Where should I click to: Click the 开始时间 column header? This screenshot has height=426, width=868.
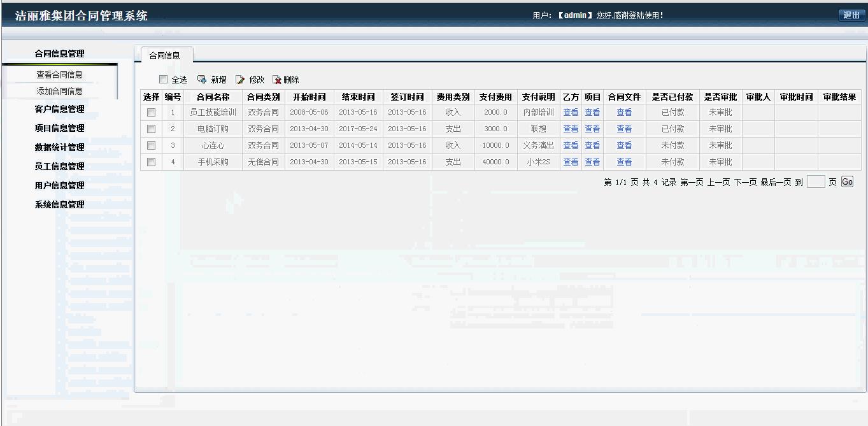coord(309,97)
